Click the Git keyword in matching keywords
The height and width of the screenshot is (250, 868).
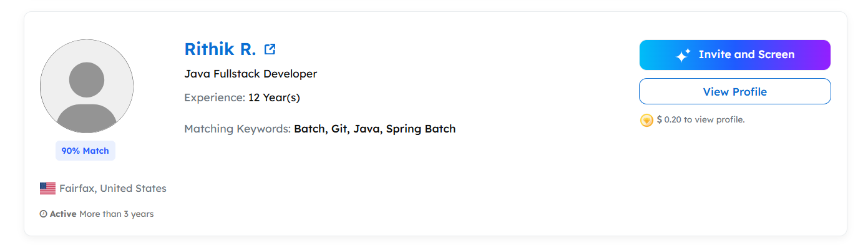pos(339,129)
